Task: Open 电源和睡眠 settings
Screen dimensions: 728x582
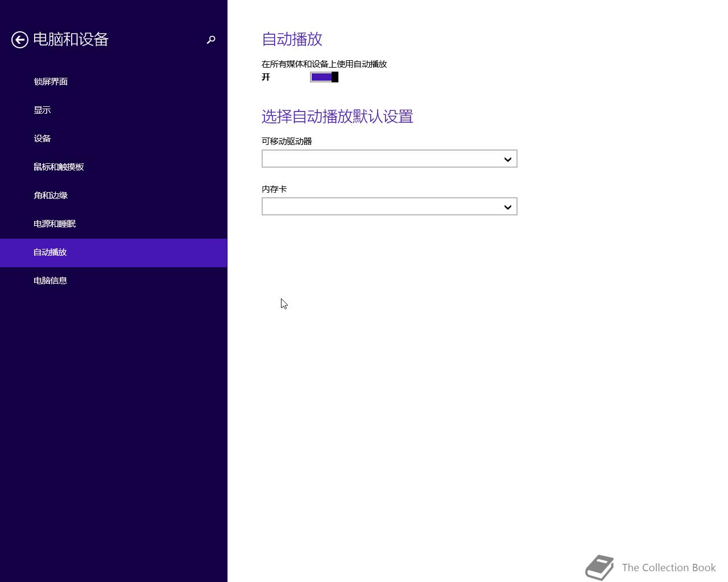Action: point(114,224)
